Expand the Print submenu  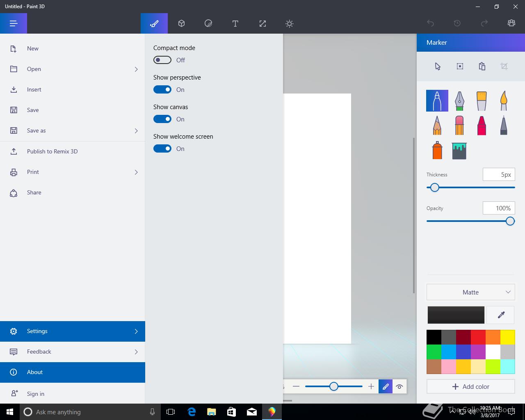pos(136,172)
